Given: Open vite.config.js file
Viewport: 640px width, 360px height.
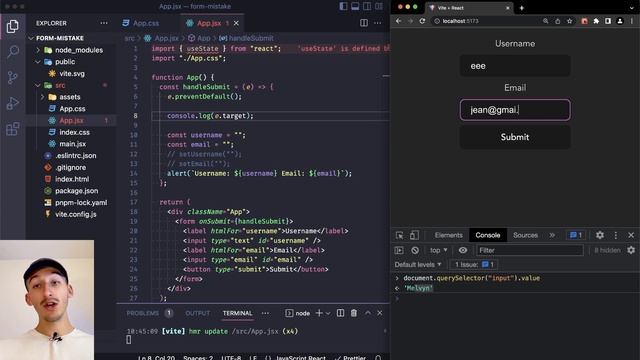Looking at the screenshot, I should click(70, 214).
